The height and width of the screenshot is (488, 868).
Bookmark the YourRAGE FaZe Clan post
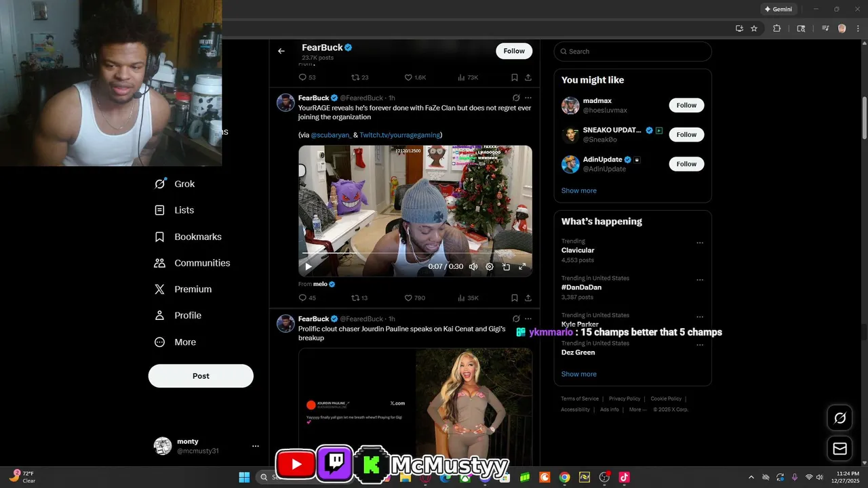coord(515,298)
